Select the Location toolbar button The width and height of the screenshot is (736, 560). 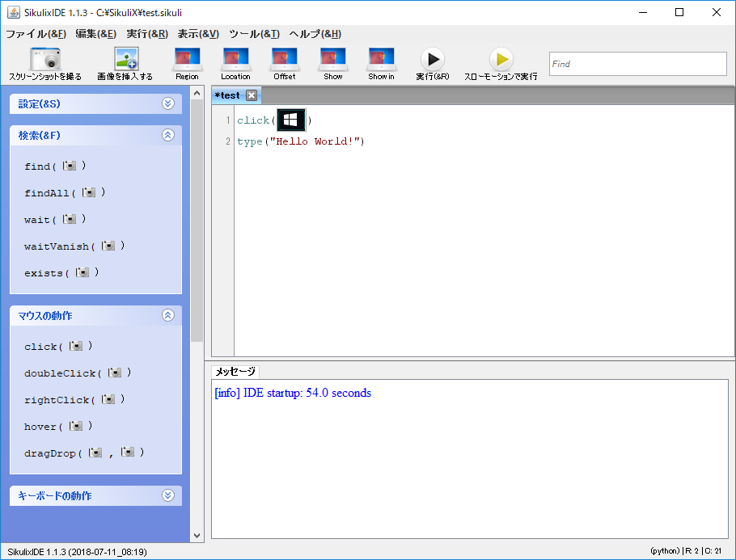(x=235, y=64)
